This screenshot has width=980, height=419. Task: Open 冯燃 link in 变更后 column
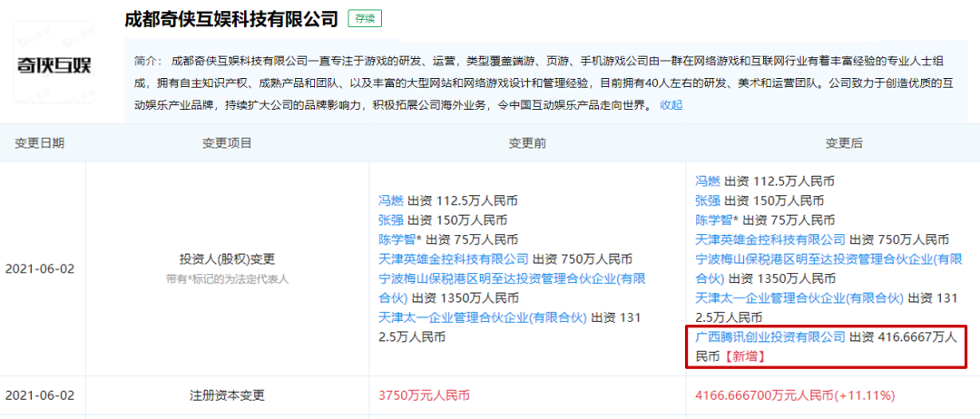[x=708, y=181]
